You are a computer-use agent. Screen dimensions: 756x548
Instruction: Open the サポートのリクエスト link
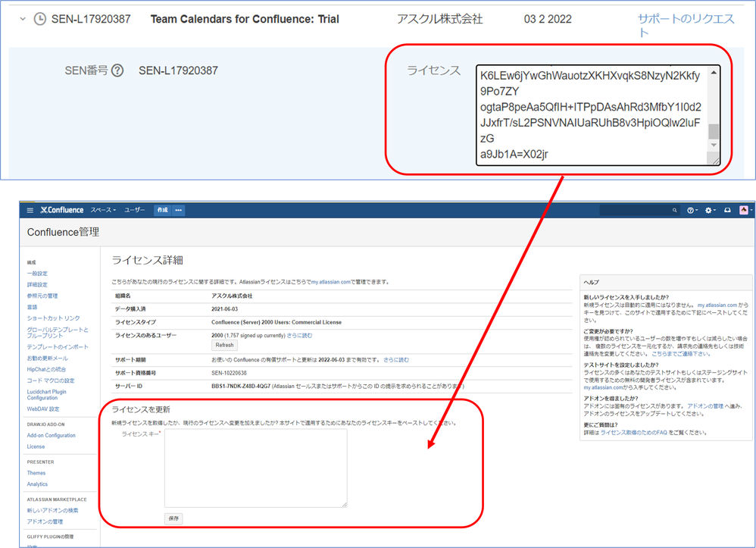pyautogui.click(x=686, y=26)
